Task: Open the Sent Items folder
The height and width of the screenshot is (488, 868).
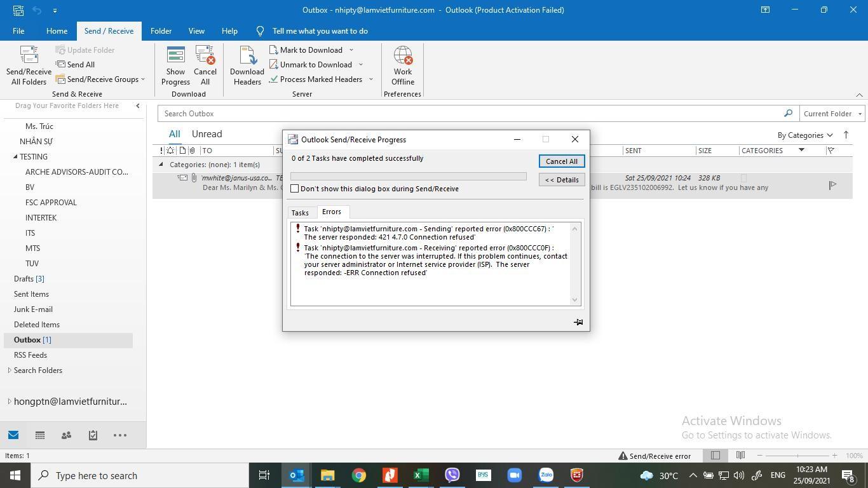Action: 31,294
